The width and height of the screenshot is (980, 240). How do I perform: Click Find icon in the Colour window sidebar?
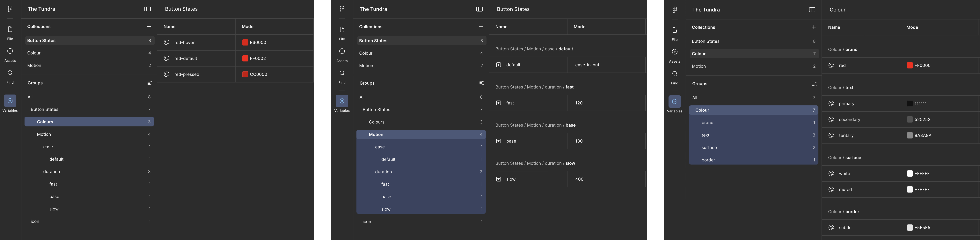tap(675, 74)
